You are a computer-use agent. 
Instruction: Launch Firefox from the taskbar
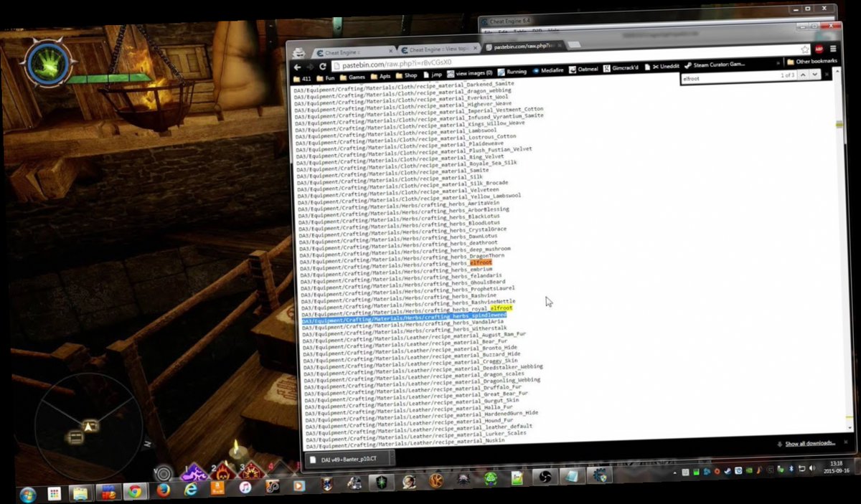click(163, 490)
